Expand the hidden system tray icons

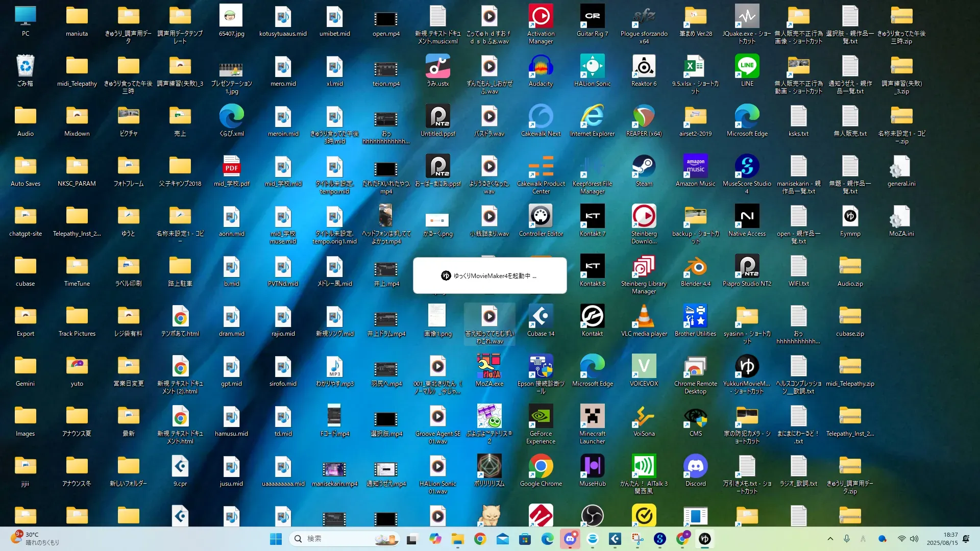(830, 539)
